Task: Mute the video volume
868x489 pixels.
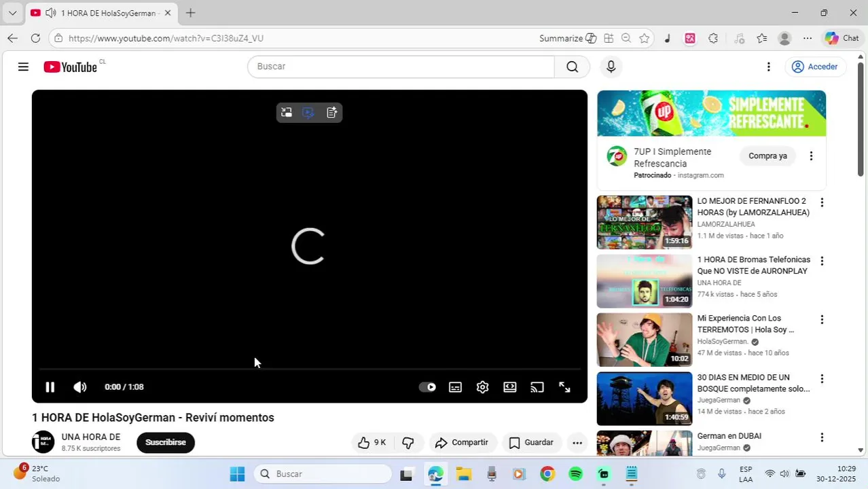Action: (x=80, y=387)
